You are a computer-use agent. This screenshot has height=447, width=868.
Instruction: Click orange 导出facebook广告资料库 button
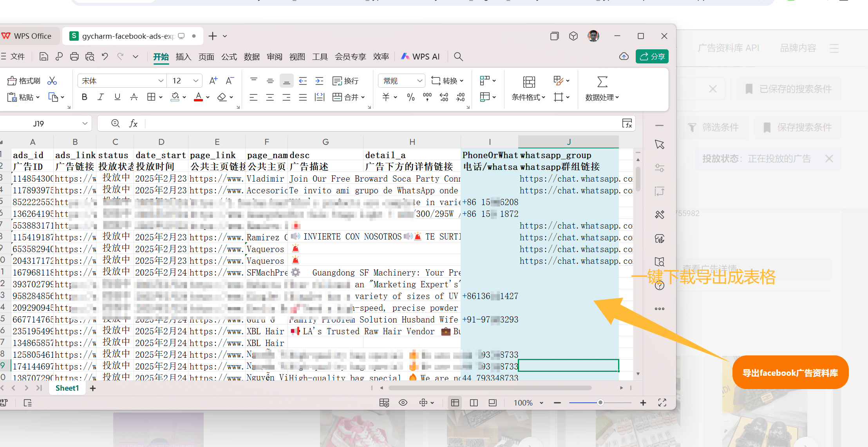tap(790, 373)
